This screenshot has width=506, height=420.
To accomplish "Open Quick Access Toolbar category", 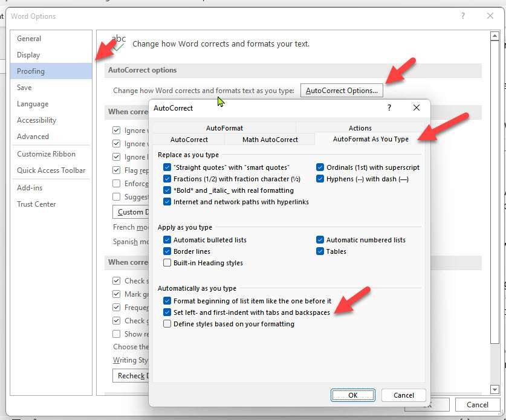I will click(x=51, y=170).
